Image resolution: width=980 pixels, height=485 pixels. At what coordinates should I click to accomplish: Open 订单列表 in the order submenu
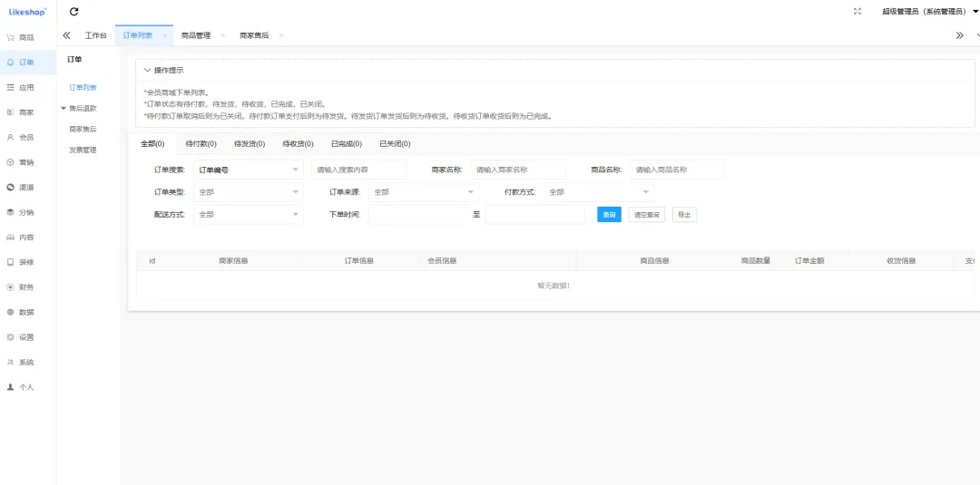(83, 87)
